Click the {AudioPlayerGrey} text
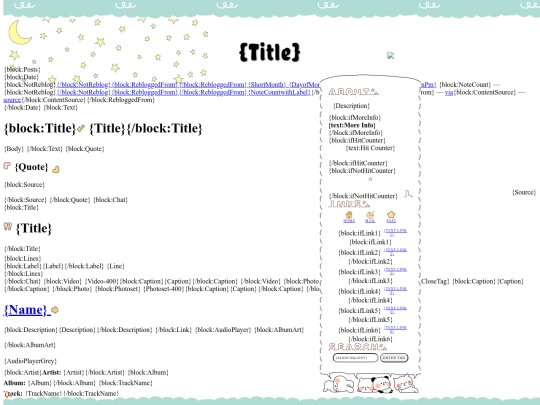The height and width of the screenshot is (405, 540). click(30, 361)
